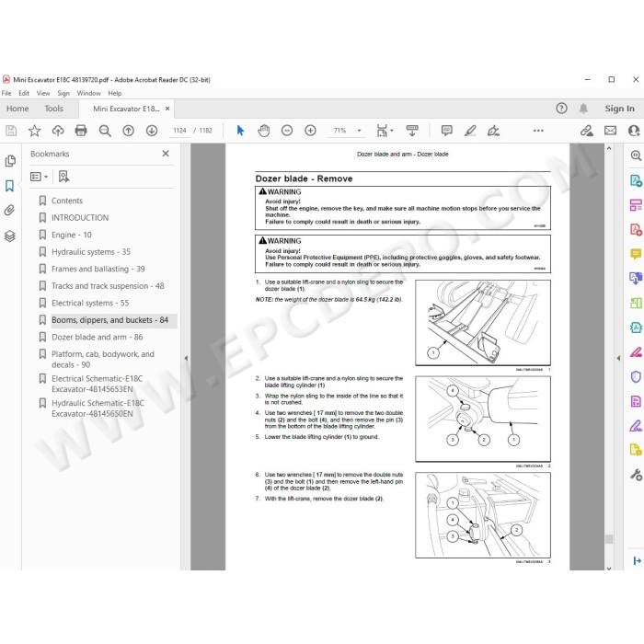Open Find text magnifier icon
Image resolution: width=644 pixels, height=644 pixels.
coord(105,131)
